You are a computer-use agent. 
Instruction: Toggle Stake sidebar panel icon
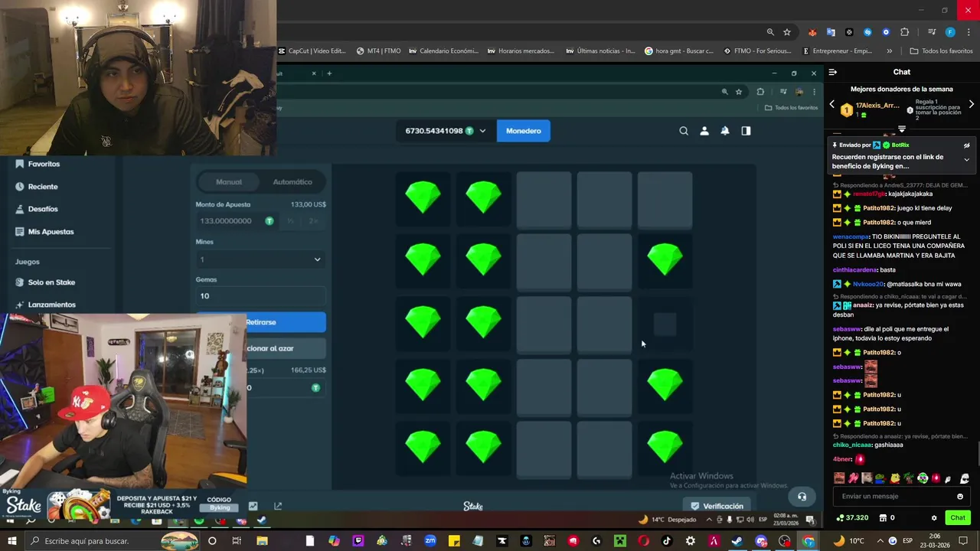(x=746, y=131)
